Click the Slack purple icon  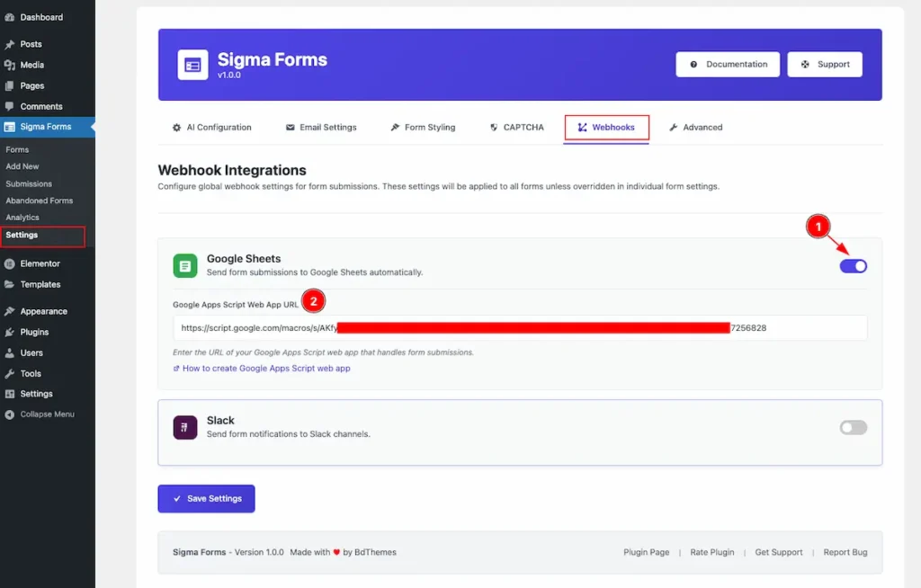[185, 428]
